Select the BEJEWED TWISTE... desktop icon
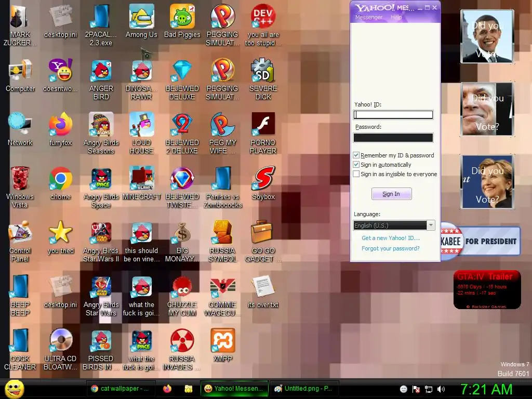 pyautogui.click(x=182, y=187)
